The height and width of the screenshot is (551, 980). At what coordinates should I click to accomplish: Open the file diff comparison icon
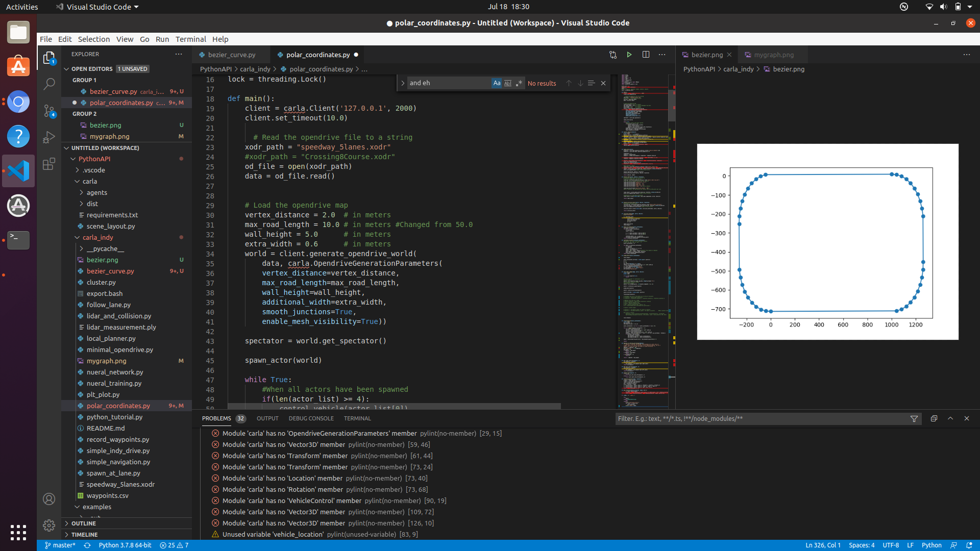point(612,55)
